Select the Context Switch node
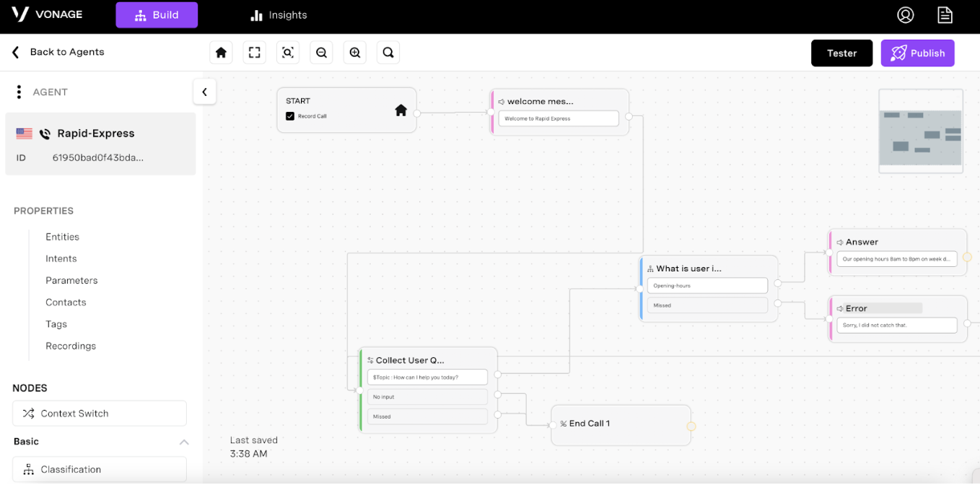The width and height of the screenshot is (980, 485). (x=100, y=414)
